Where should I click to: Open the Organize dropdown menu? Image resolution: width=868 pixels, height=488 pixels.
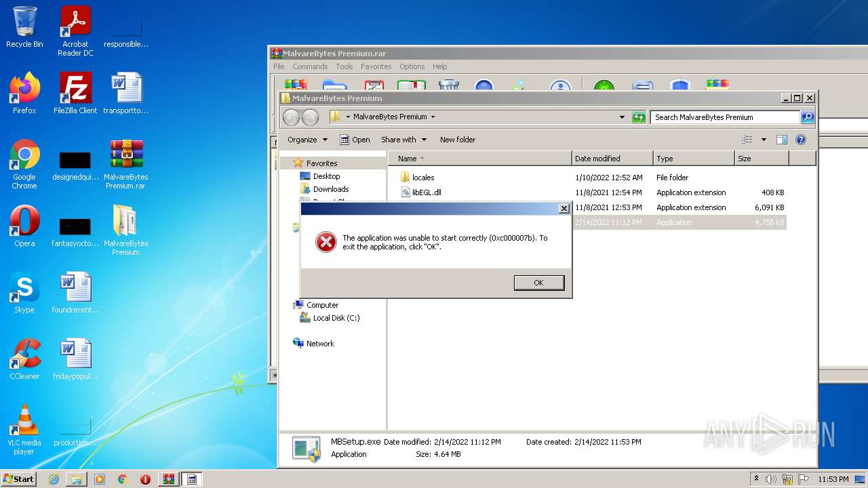tap(307, 140)
